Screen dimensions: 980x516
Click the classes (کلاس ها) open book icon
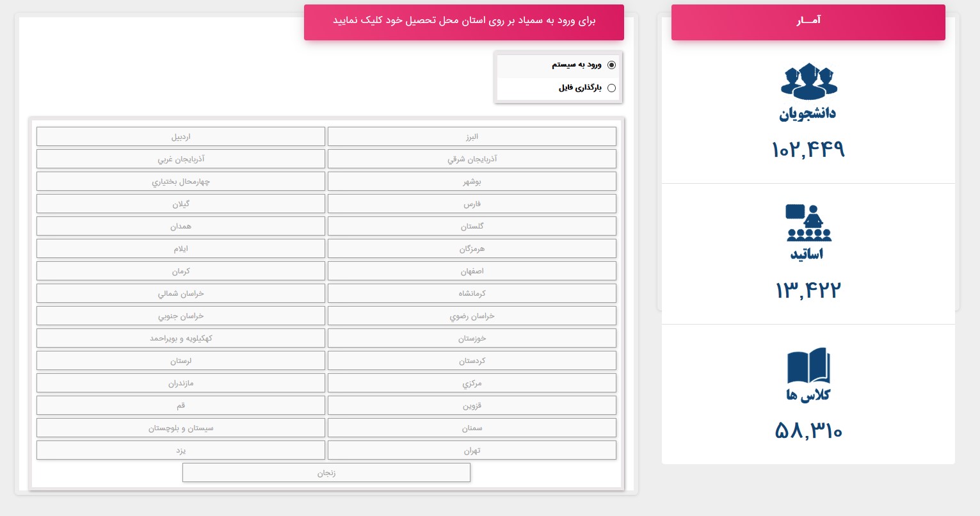[808, 366]
